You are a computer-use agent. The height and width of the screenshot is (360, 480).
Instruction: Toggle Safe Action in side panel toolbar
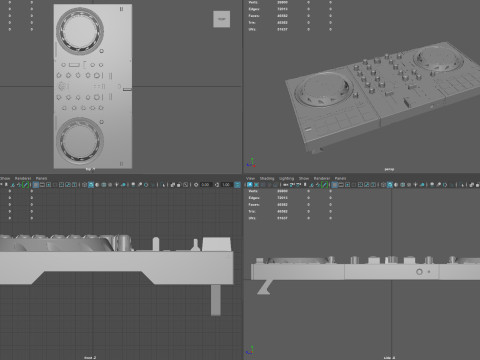click(367, 185)
